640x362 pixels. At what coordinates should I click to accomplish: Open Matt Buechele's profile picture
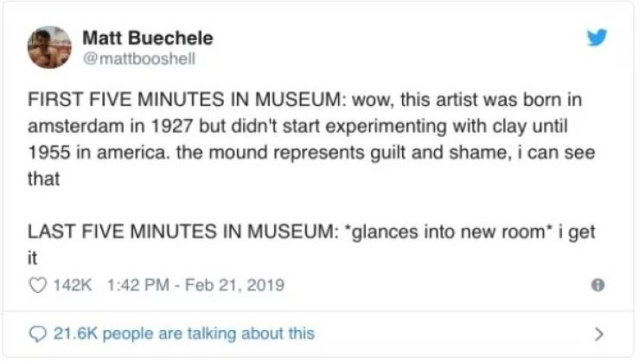tap(49, 47)
